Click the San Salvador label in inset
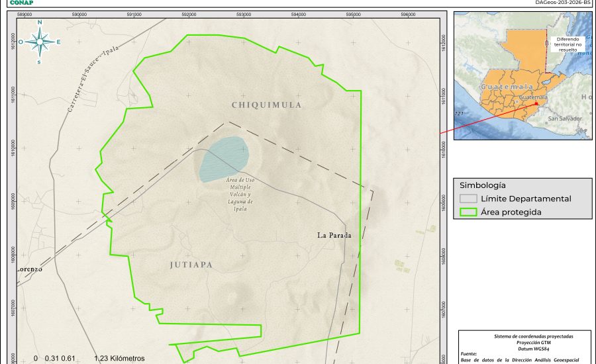Viewport: 596px width, 364px height. (564, 118)
